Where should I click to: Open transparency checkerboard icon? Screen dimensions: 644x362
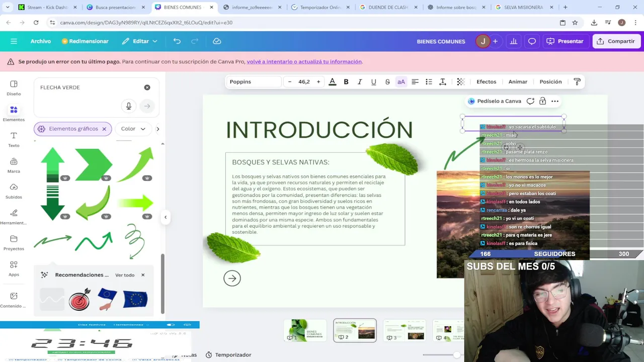[460, 81]
